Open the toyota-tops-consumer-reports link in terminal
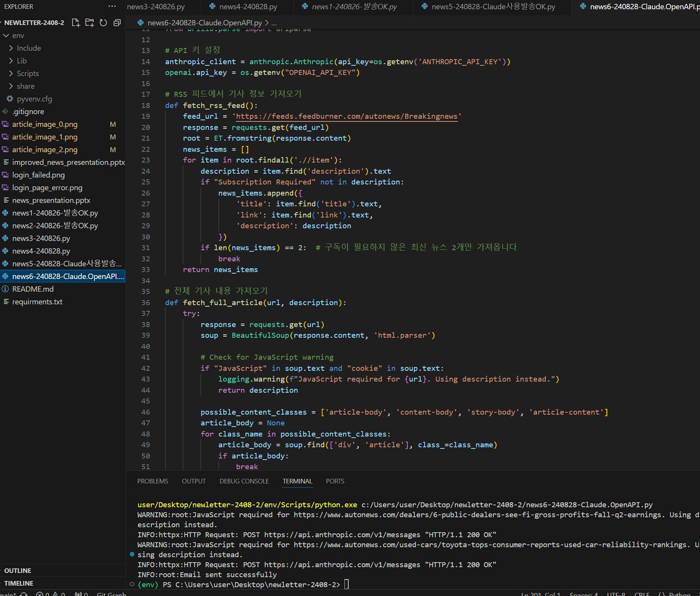Image resolution: width=700 pixels, height=596 pixels. pyautogui.click(x=490, y=545)
